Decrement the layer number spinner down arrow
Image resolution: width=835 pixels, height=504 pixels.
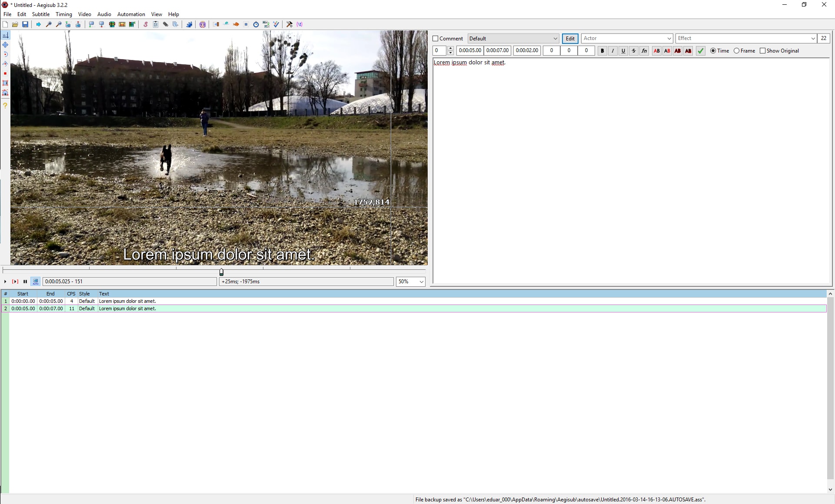click(x=450, y=53)
